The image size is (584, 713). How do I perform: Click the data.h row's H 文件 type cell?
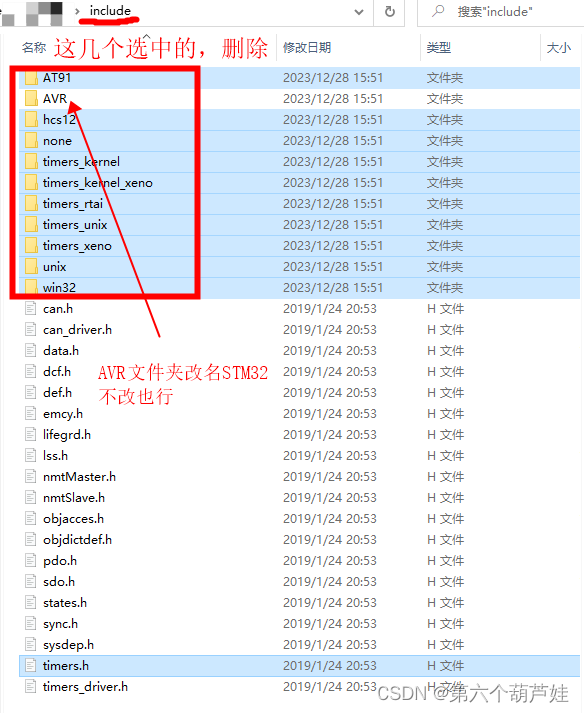pos(445,351)
